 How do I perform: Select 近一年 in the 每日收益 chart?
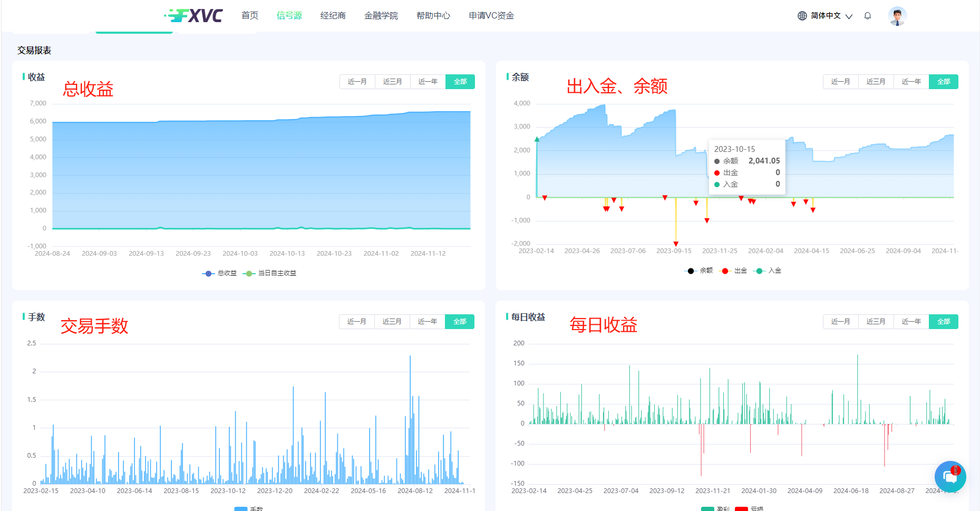click(911, 322)
